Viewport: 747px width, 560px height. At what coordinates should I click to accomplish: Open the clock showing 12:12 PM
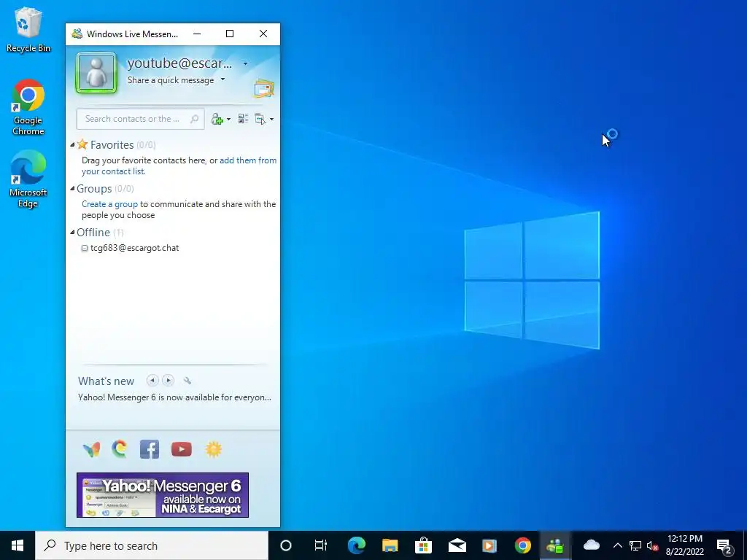click(684, 545)
